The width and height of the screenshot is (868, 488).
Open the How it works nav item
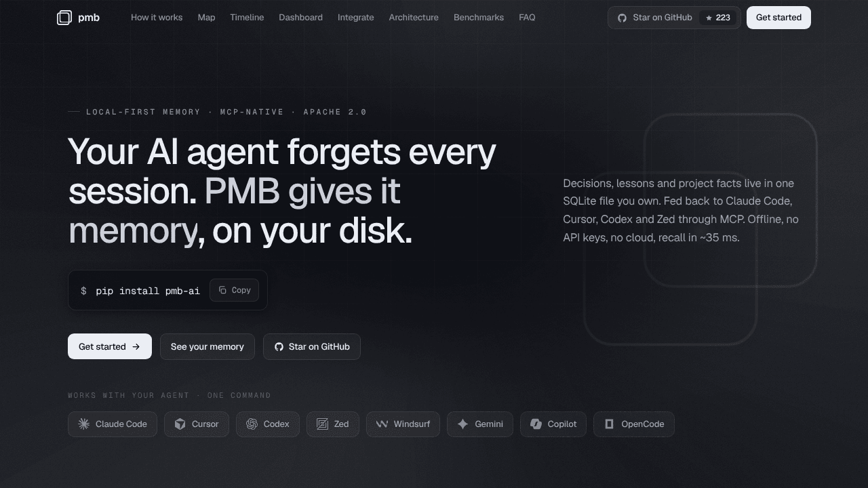click(x=157, y=18)
